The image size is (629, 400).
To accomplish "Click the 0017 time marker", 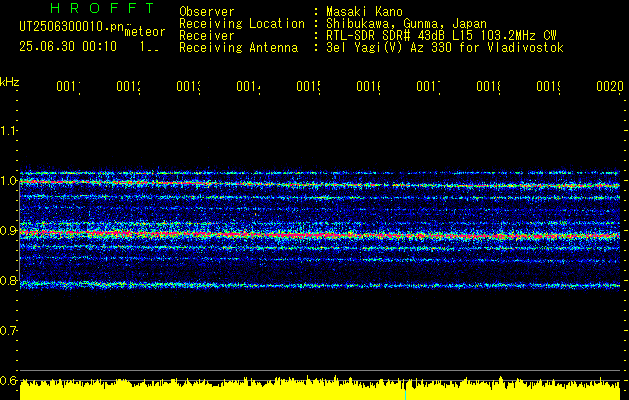I will coord(428,86).
